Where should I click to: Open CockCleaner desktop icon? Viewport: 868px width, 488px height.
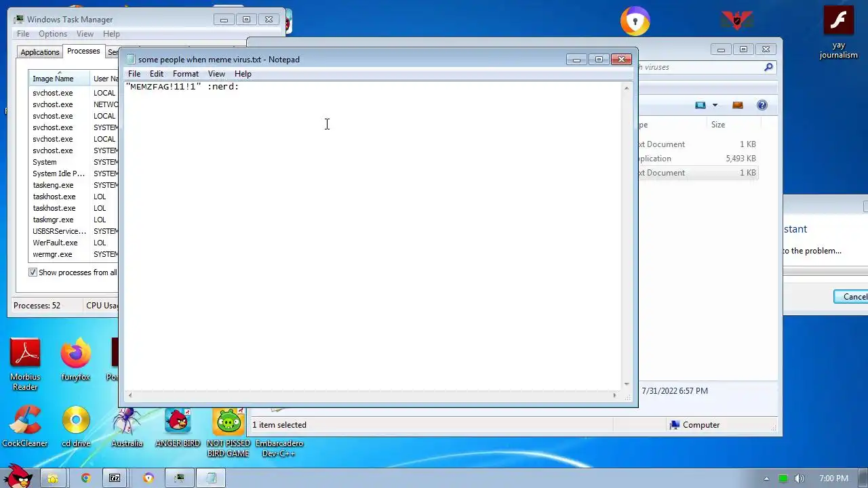(25, 426)
